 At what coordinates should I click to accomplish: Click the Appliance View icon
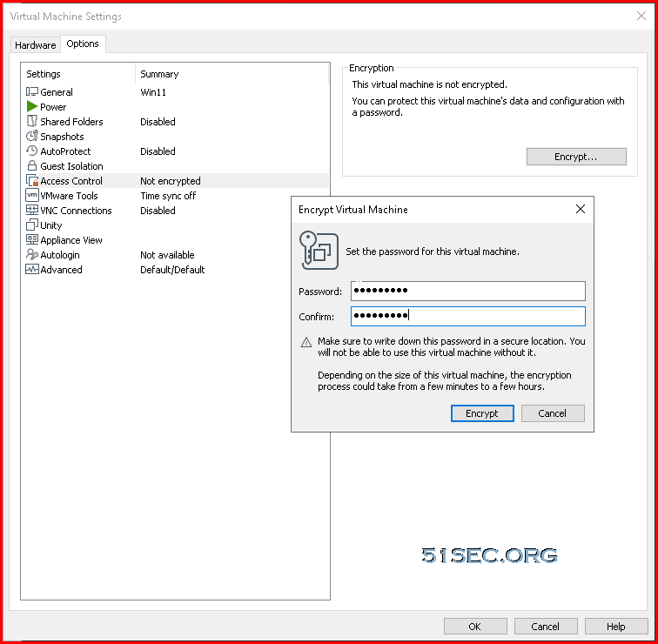click(32, 239)
